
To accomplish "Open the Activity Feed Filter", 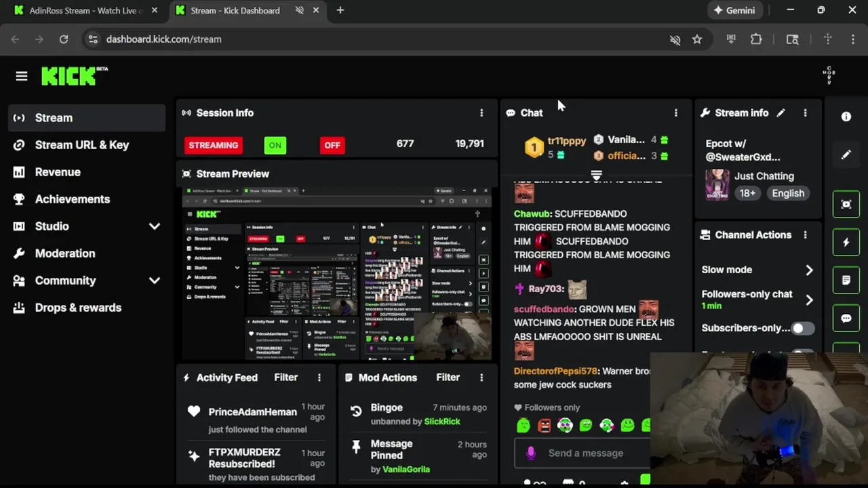I will tap(285, 378).
